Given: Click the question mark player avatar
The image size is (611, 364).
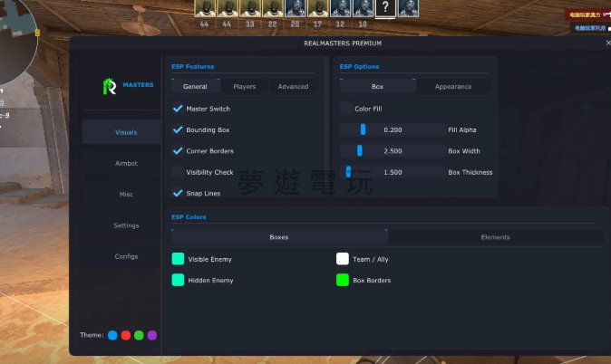Looking at the screenshot, I should point(385,9).
